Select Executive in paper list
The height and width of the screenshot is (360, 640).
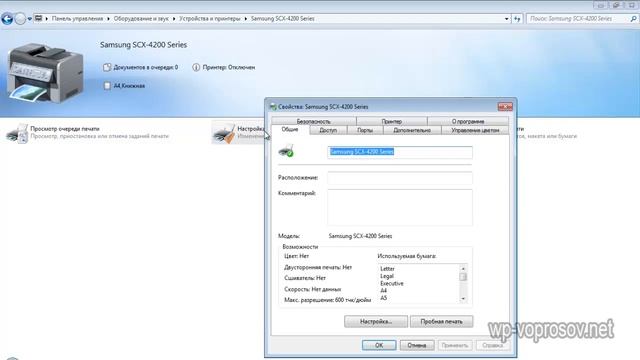[x=392, y=284]
